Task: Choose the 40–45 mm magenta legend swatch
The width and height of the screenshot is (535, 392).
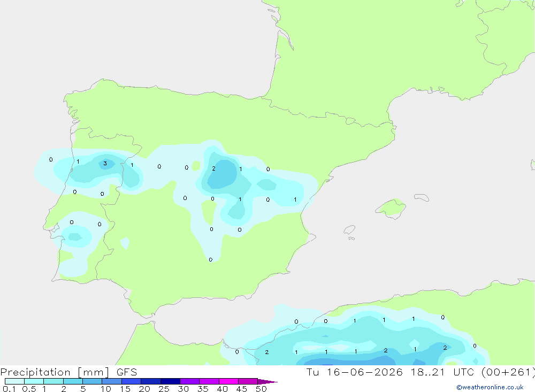Action: pyautogui.click(x=228, y=381)
